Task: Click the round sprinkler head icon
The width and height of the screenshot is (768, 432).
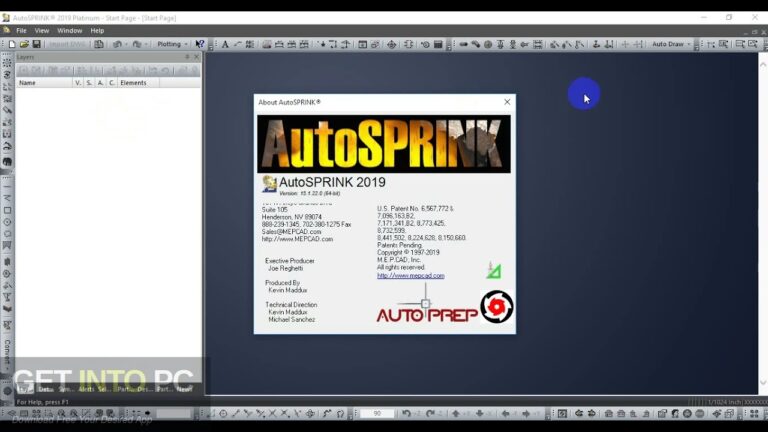Action: (488, 45)
